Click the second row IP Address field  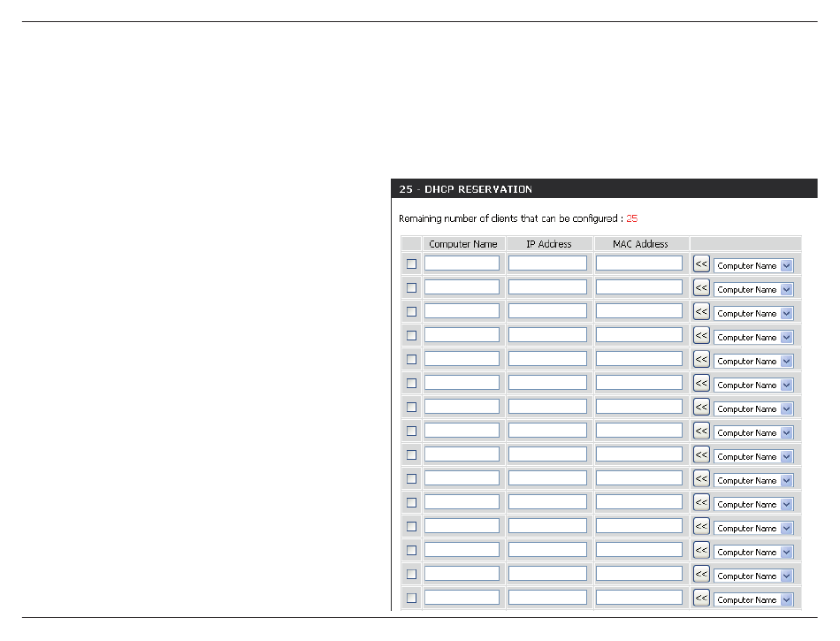coord(547,287)
